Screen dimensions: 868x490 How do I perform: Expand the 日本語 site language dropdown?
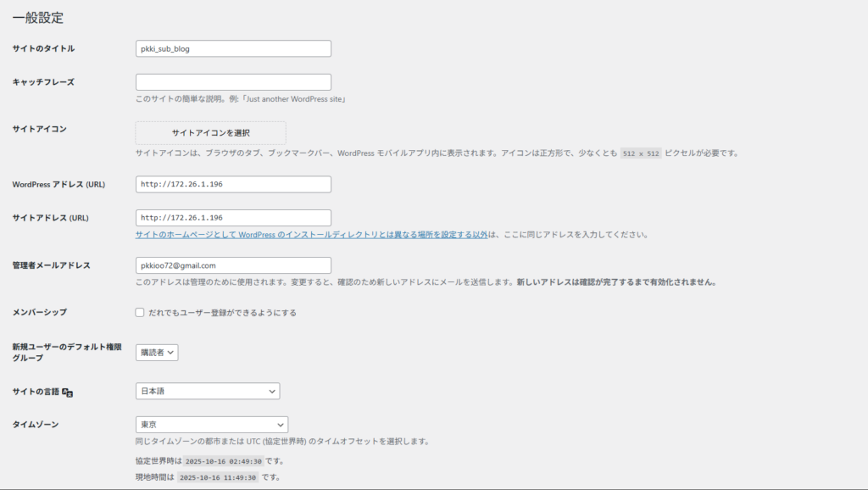tap(208, 391)
